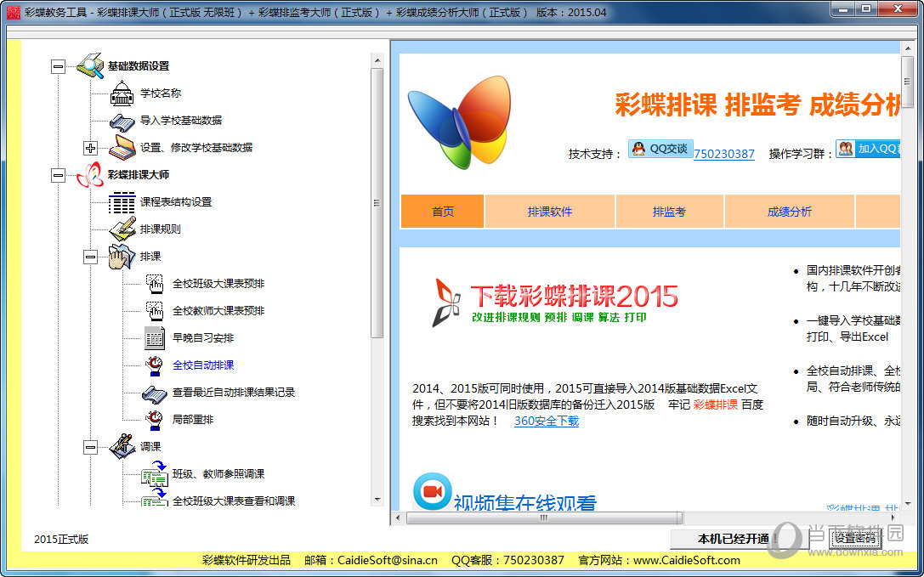Click the 基础数据设置 magnifier icon
The image size is (924, 577).
pyautogui.click(x=90, y=65)
